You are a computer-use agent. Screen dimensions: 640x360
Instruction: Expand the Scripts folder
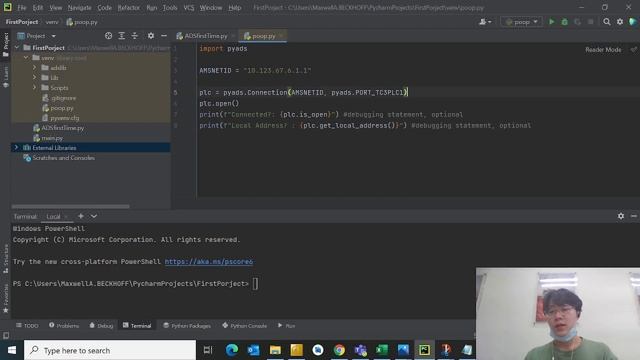pyautogui.click(x=35, y=88)
